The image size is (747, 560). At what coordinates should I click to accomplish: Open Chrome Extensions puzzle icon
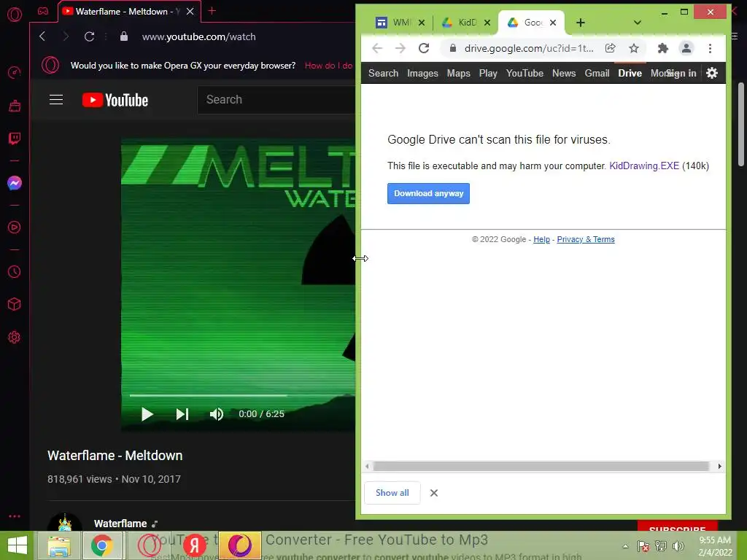pyautogui.click(x=662, y=48)
